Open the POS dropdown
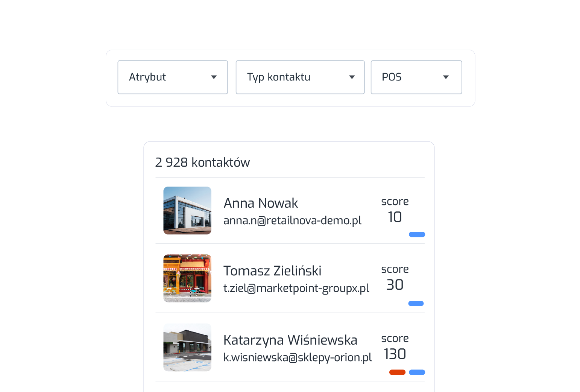The width and height of the screenshot is (580, 392). click(416, 77)
